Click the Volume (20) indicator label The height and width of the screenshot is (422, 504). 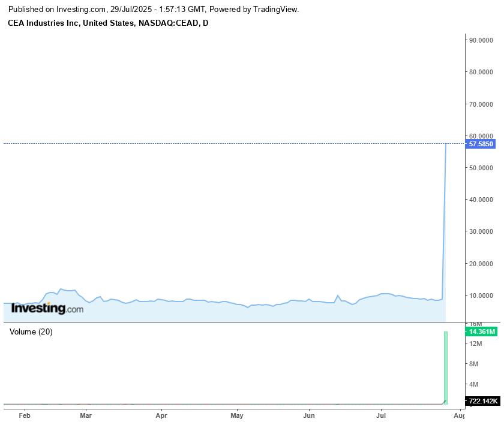click(31, 331)
